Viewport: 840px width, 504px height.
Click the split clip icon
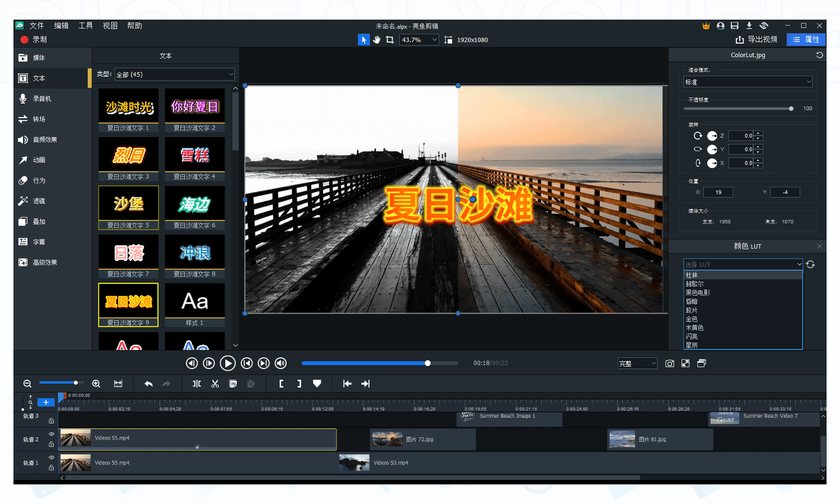pos(197,384)
